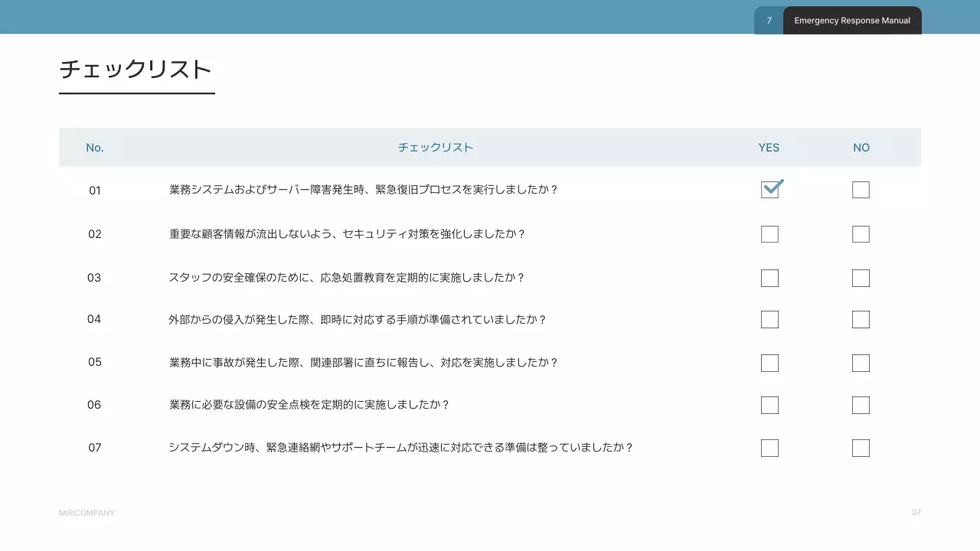Mark NO for item 04 row

(861, 319)
